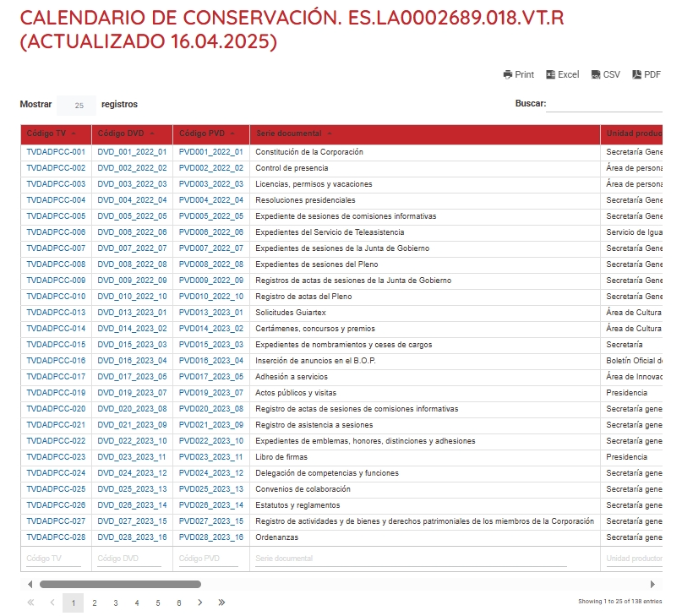Image resolution: width=682 pixels, height=616 pixels.
Task: Click the Serie documental footer filter field
Action: [411, 559]
